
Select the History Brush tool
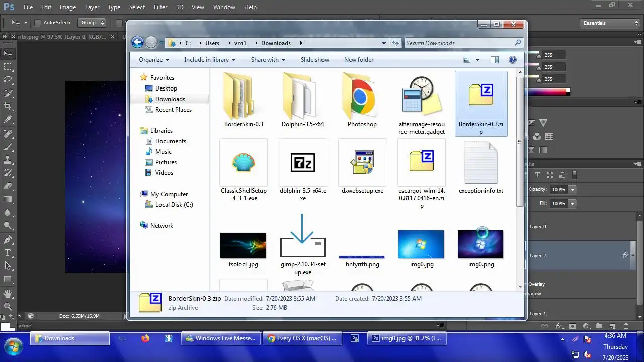[8, 173]
